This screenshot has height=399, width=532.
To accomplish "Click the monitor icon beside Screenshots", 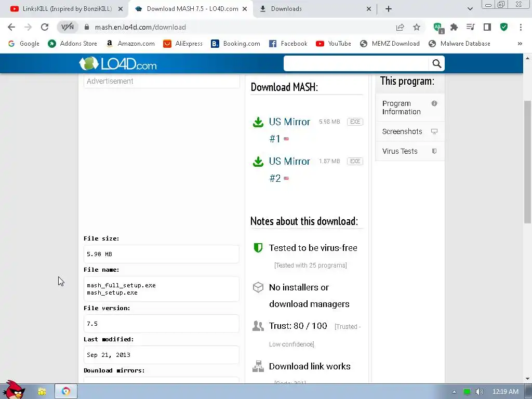I will 434,131.
